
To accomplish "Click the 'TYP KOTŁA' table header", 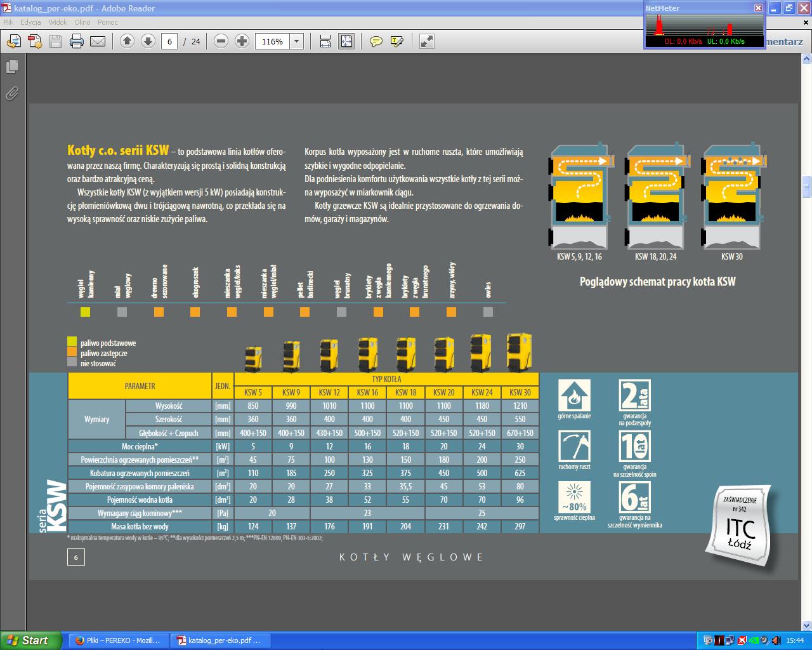I will tap(386, 379).
